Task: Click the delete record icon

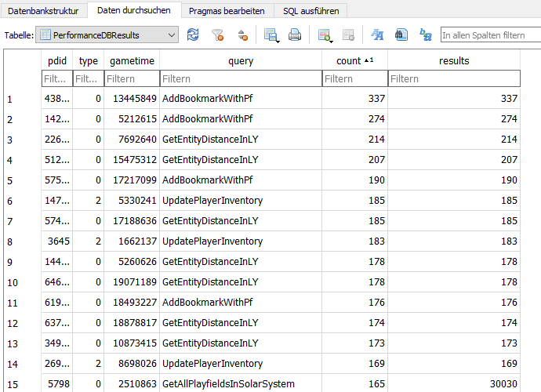Action: (349, 34)
